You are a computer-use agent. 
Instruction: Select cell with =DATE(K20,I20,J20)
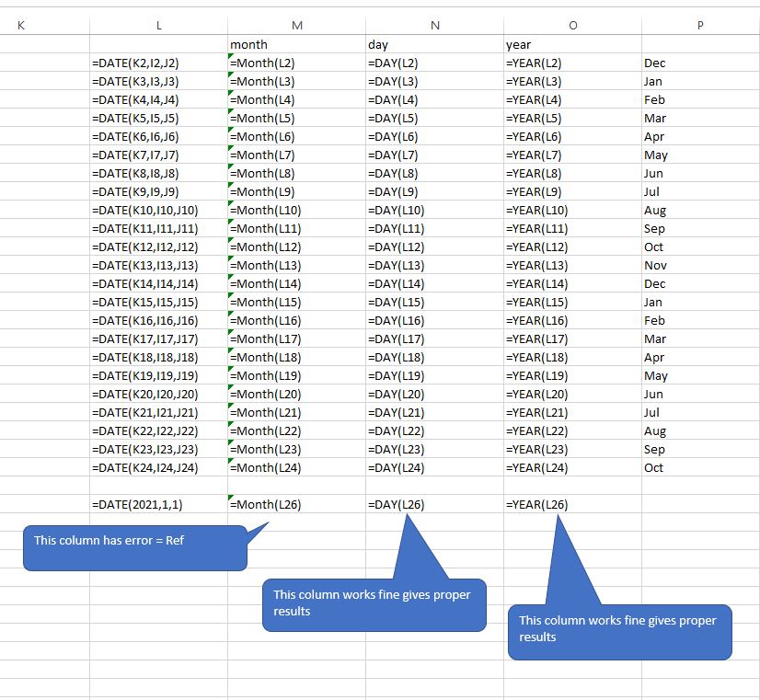point(158,395)
